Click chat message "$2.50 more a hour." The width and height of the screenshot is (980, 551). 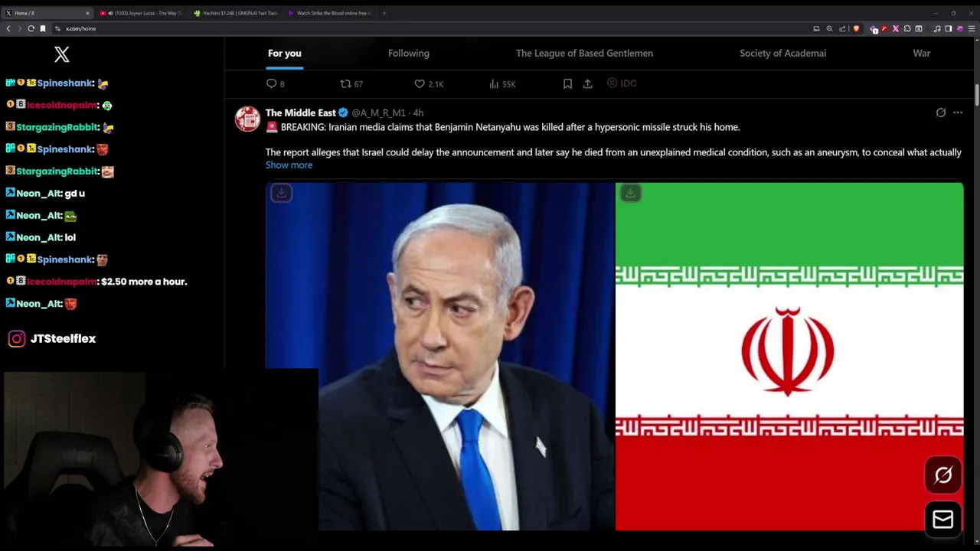[x=144, y=282]
